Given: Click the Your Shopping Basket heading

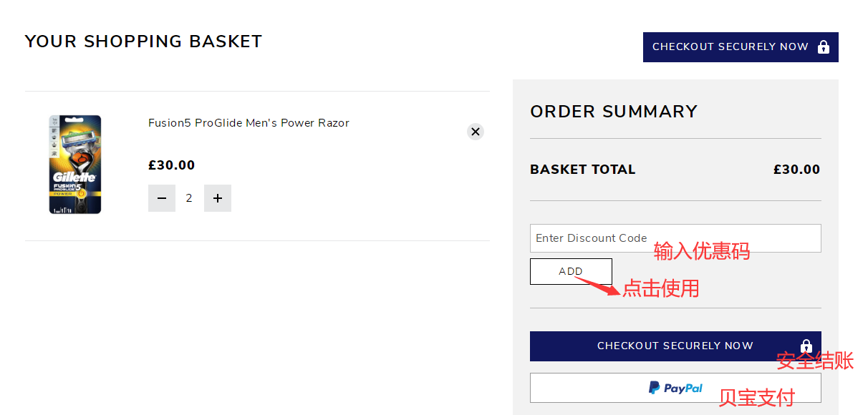Looking at the screenshot, I should pyautogui.click(x=143, y=41).
